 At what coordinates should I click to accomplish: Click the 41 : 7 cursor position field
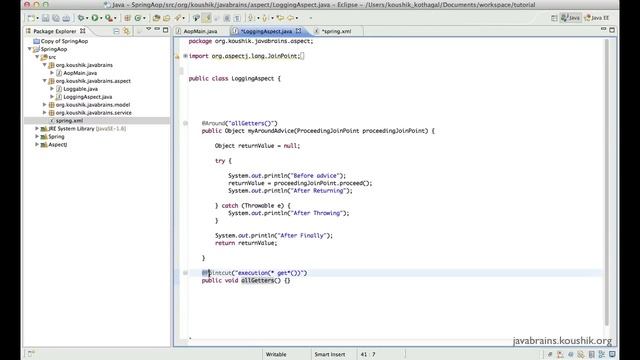click(x=368, y=354)
